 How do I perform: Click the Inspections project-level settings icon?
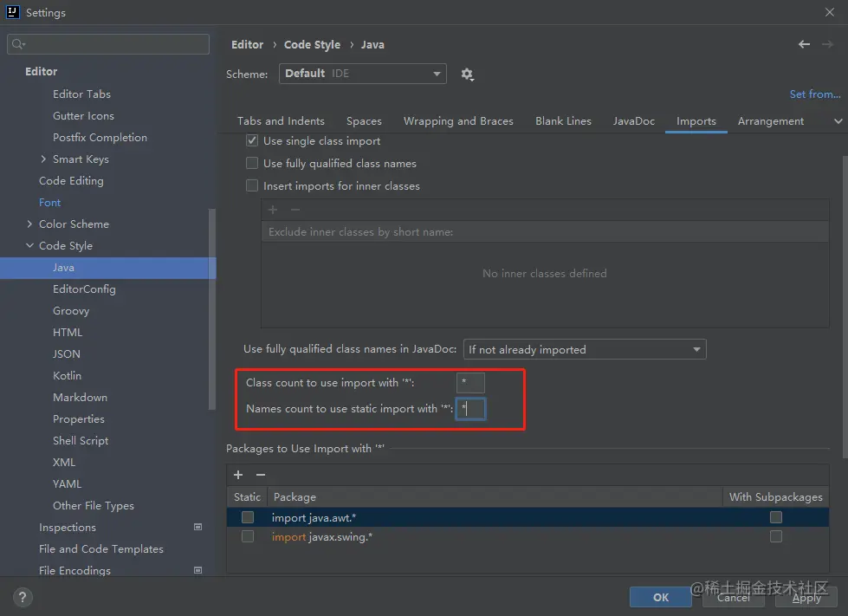click(198, 527)
